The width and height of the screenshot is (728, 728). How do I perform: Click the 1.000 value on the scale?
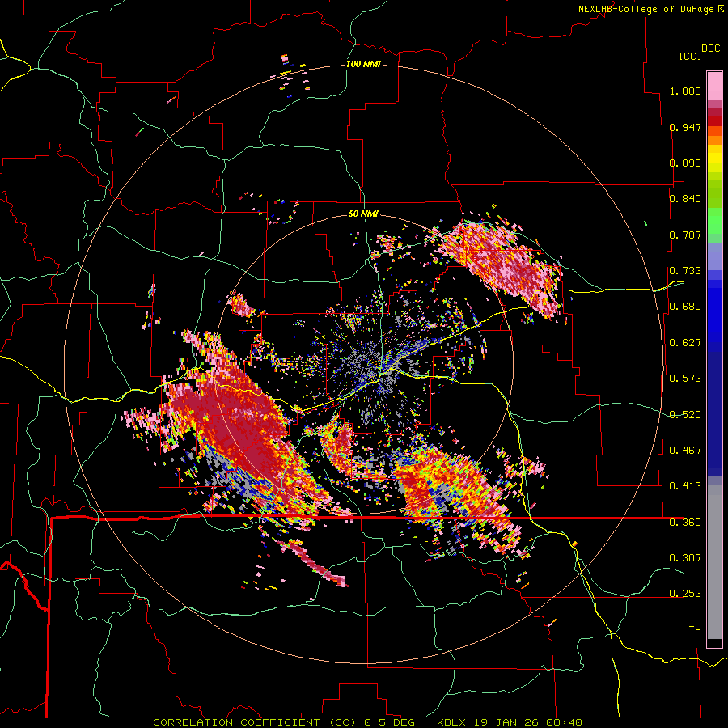click(x=685, y=91)
